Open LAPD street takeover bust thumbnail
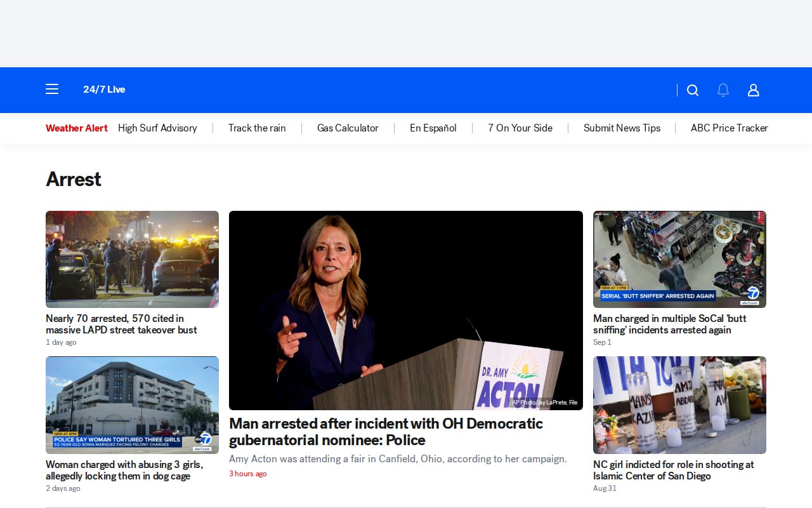Image resolution: width=812 pixels, height=508 pixels. click(132, 259)
